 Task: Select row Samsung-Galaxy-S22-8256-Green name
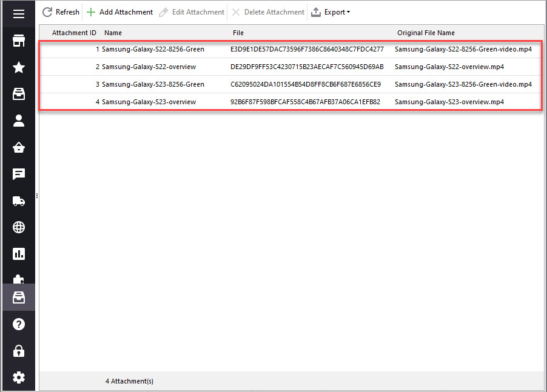tap(153, 49)
